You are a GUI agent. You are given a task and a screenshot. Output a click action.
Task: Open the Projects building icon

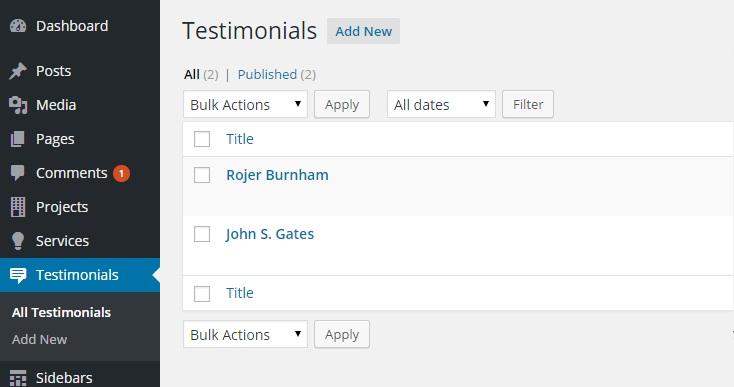click(18, 207)
